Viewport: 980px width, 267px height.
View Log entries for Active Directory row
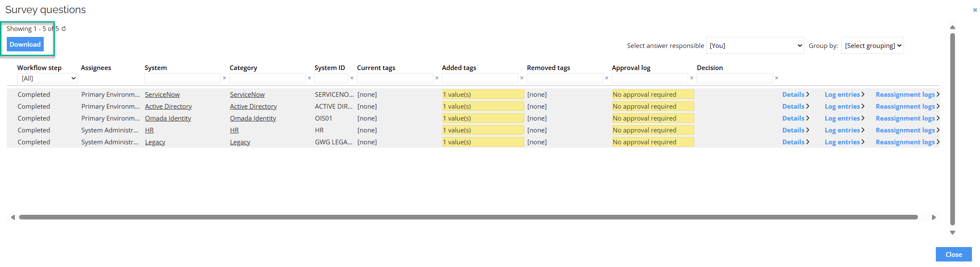pos(844,106)
